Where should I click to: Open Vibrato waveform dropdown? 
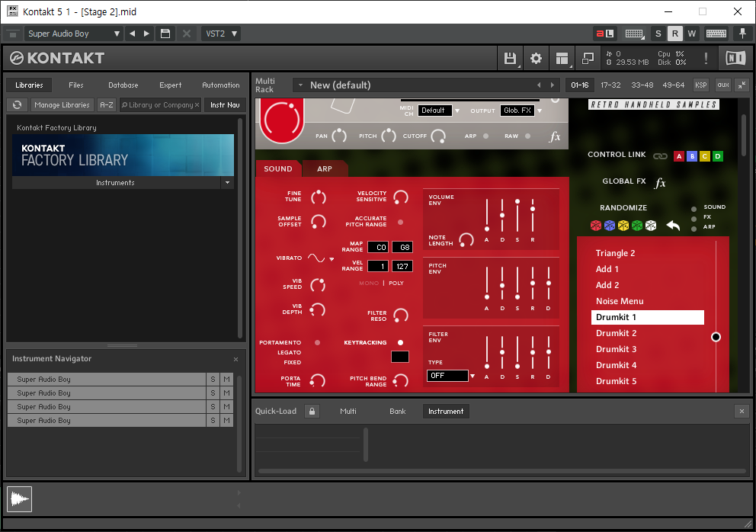pyautogui.click(x=332, y=259)
